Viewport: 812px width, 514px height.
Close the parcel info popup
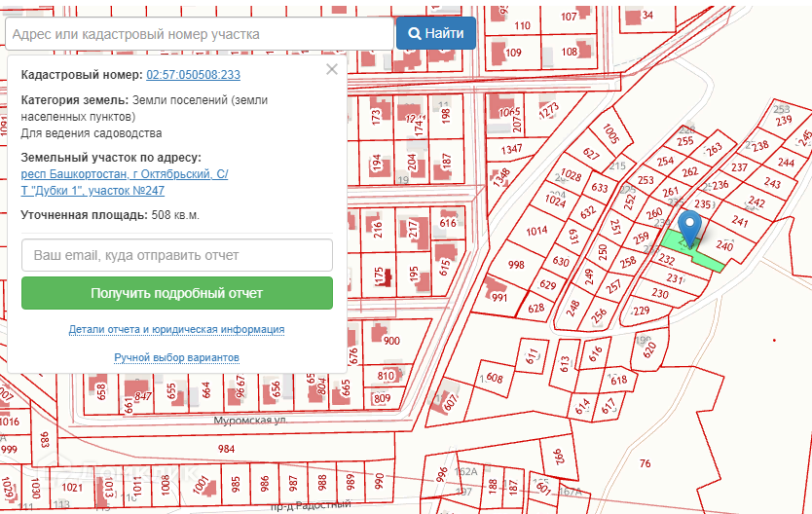point(332,69)
